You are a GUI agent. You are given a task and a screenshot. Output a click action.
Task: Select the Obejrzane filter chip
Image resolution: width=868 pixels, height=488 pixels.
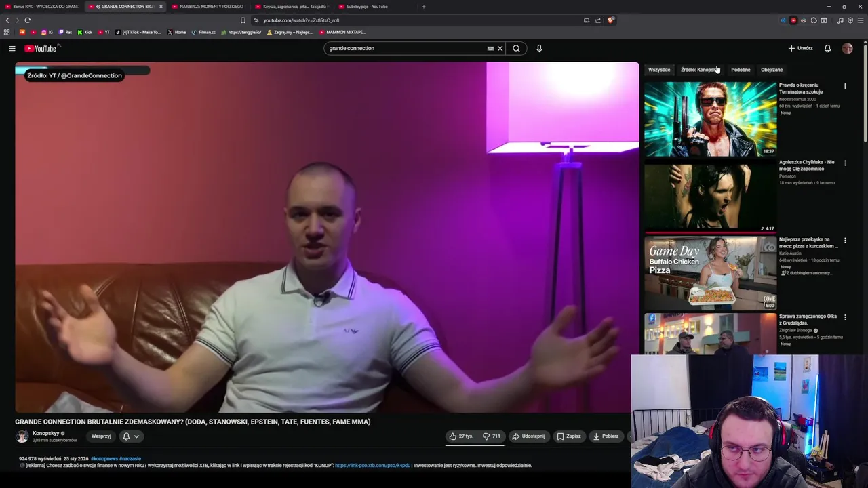pyautogui.click(x=772, y=70)
